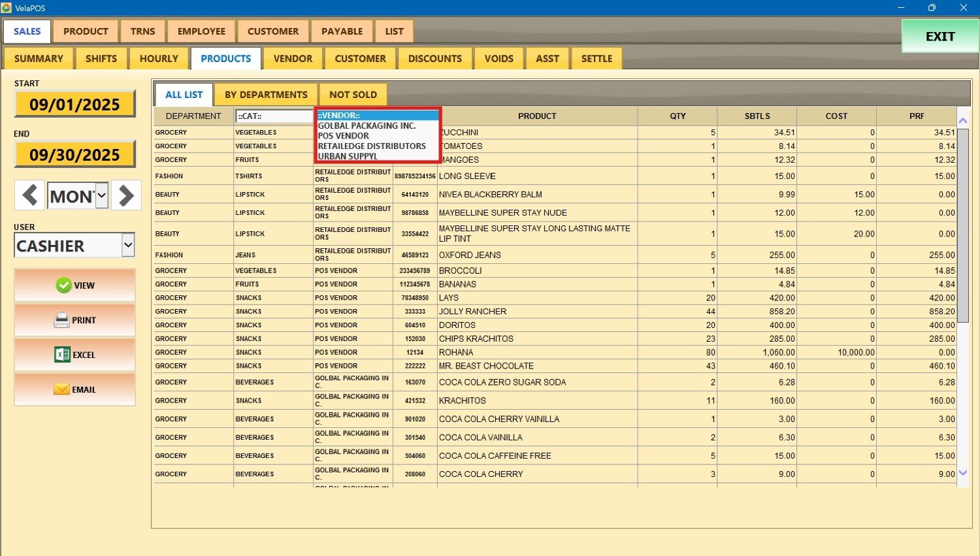Click the printer icon for Print
This screenshot has height=556, width=980.
tap(61, 320)
